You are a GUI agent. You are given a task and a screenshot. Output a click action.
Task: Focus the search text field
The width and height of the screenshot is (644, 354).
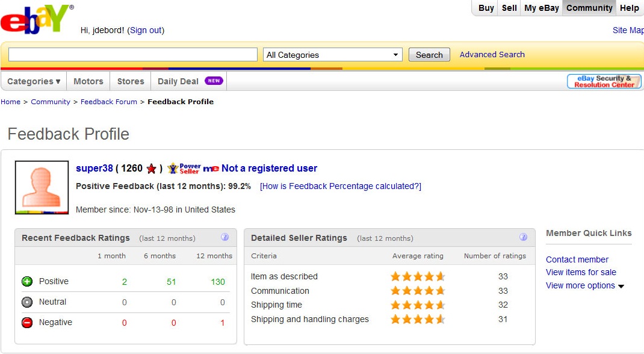point(132,55)
